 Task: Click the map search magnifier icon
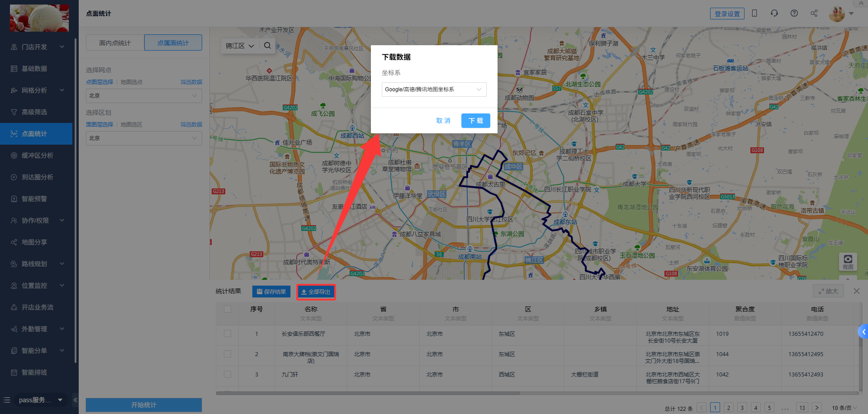click(x=267, y=46)
